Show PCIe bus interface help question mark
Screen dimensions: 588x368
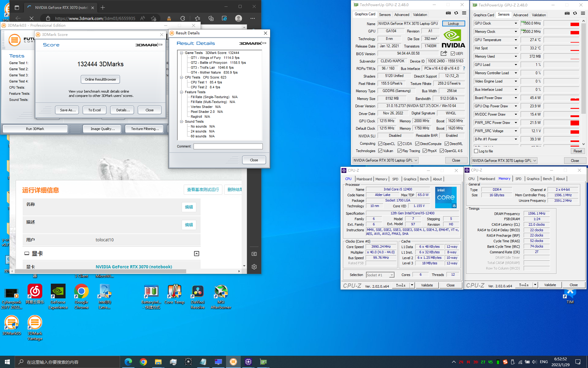tap(464, 68)
